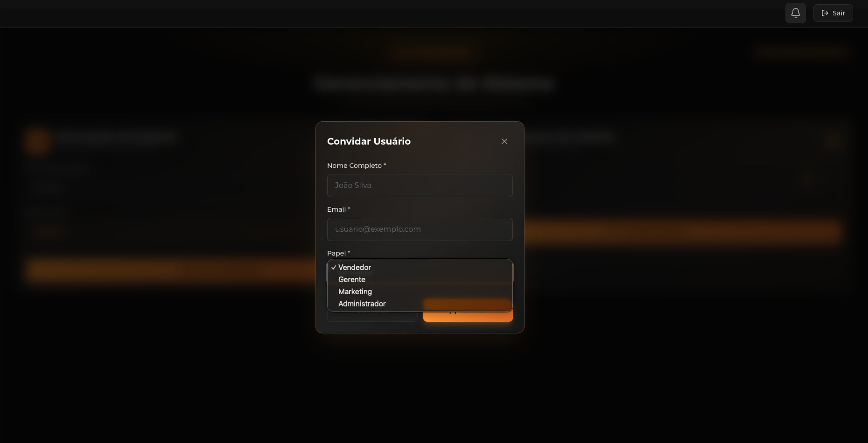This screenshot has width=868, height=443.
Task: Click the Papel field label
Action: tap(336, 253)
